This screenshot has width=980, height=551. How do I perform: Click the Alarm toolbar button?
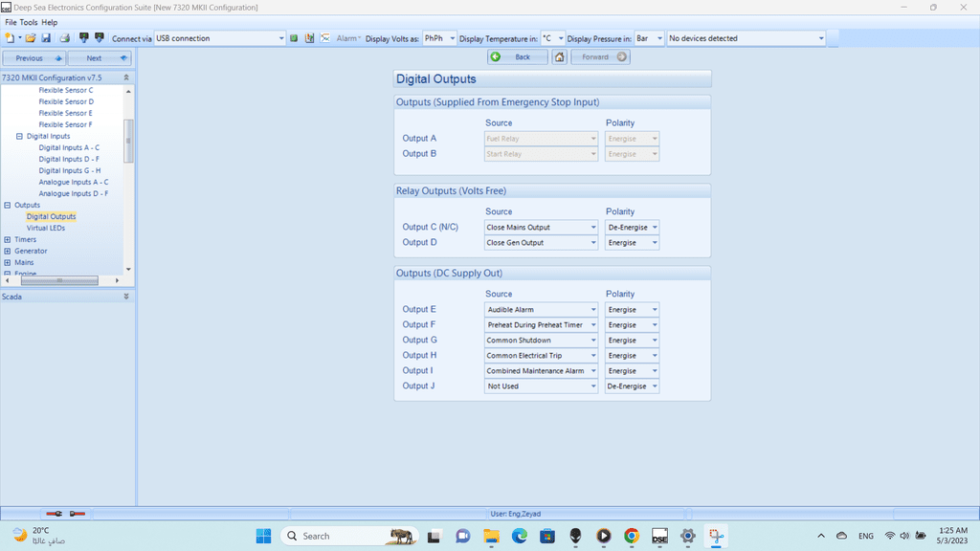tap(348, 38)
